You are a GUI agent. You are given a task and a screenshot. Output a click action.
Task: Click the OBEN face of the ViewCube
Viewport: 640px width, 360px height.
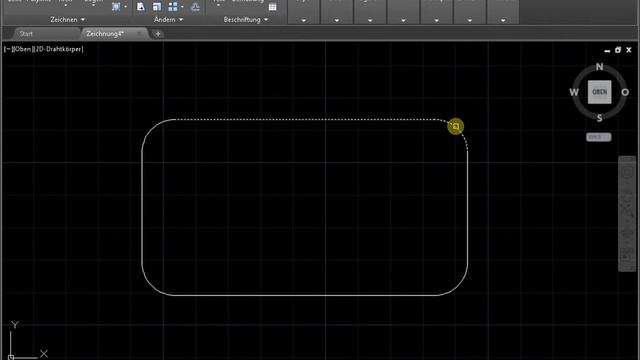pyautogui.click(x=599, y=92)
